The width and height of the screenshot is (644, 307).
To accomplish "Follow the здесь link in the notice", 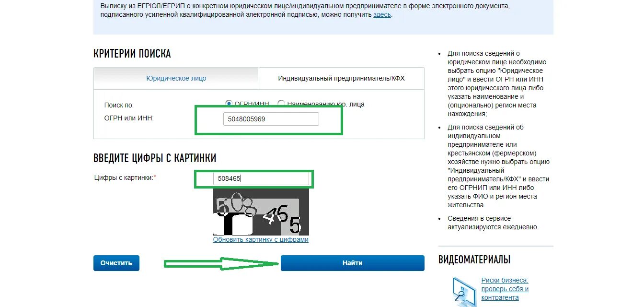I will (382, 14).
